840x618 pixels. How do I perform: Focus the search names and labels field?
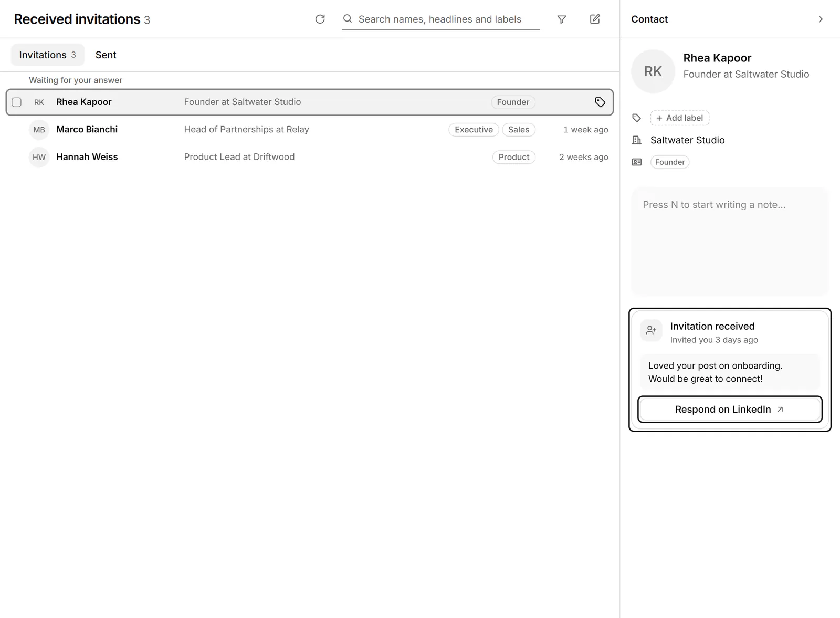click(440, 19)
